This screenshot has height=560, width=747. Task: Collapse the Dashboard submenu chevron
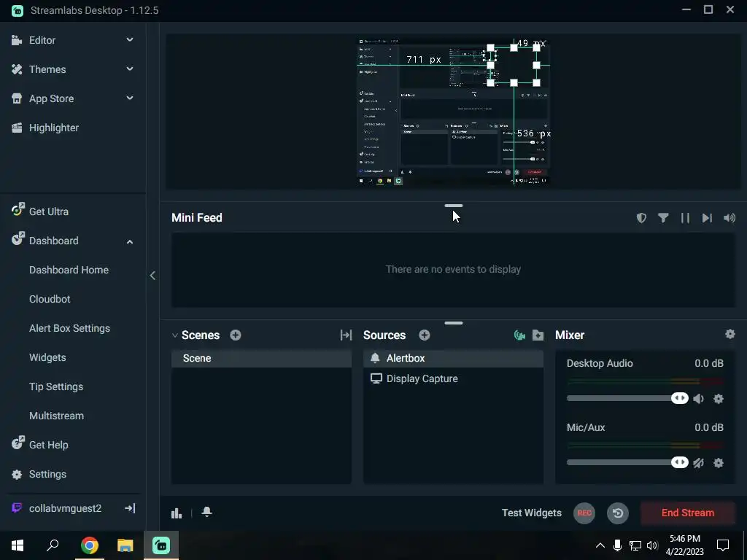(x=130, y=241)
